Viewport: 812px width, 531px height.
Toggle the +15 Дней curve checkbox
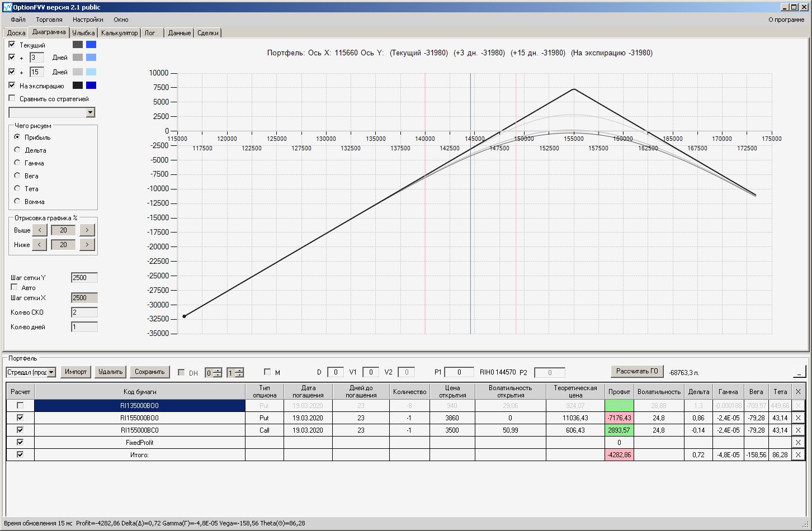tap(12, 72)
